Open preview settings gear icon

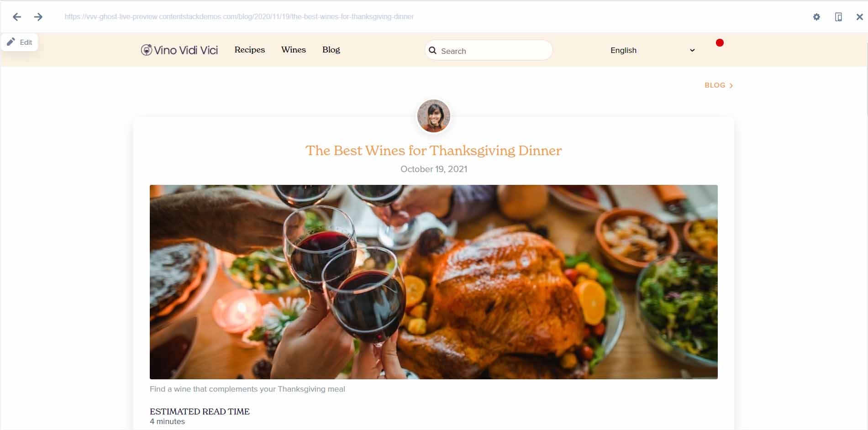[x=816, y=17]
